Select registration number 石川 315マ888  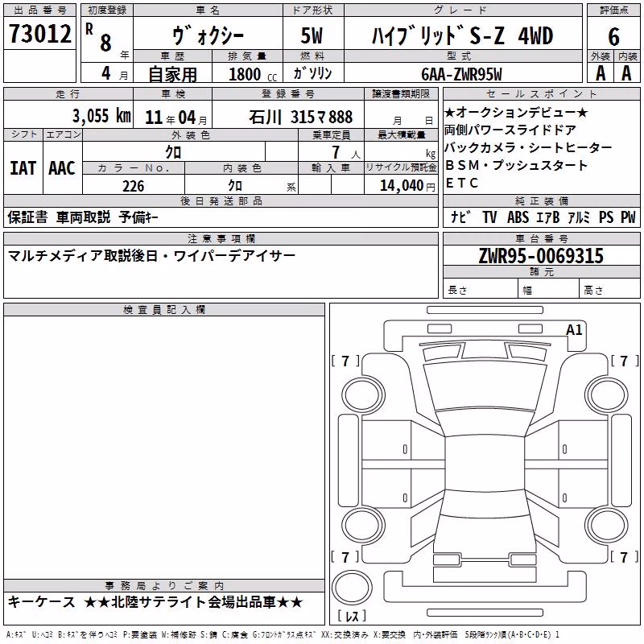(300, 118)
